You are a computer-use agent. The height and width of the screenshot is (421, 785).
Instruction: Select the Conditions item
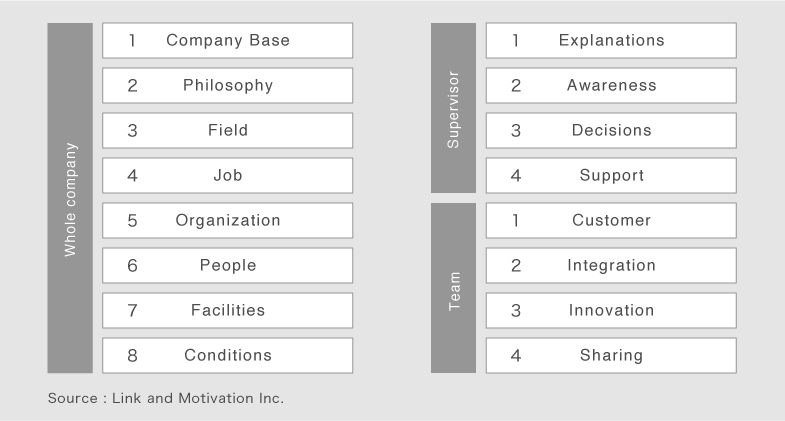[227, 356]
